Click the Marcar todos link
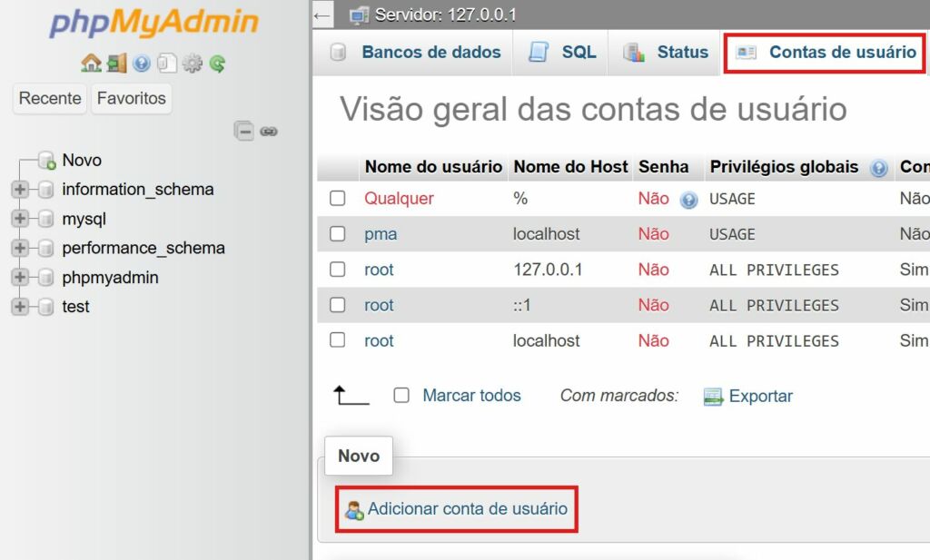This screenshot has height=560, width=930. [x=471, y=395]
